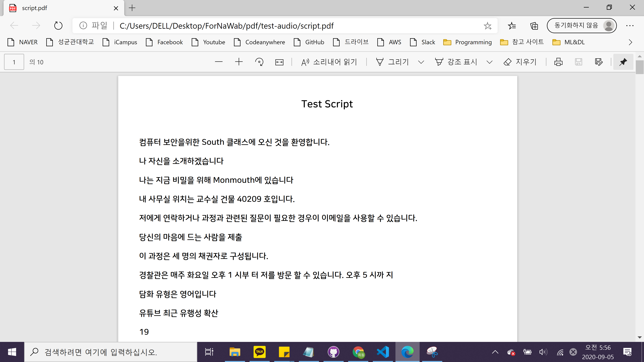644x362 pixels.
Task: Click the PDF zoom out minus icon
Action: (219, 62)
